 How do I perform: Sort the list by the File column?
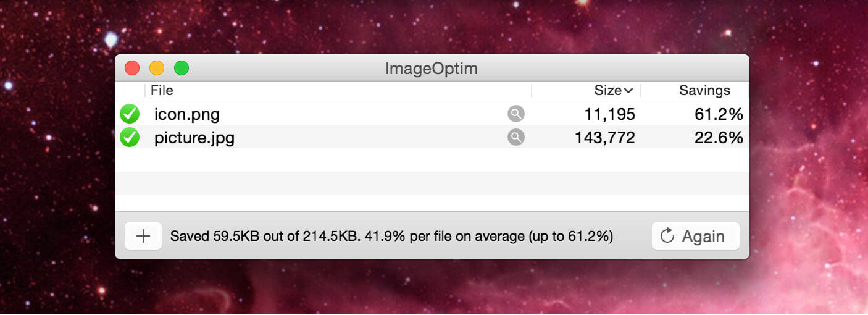point(338,91)
